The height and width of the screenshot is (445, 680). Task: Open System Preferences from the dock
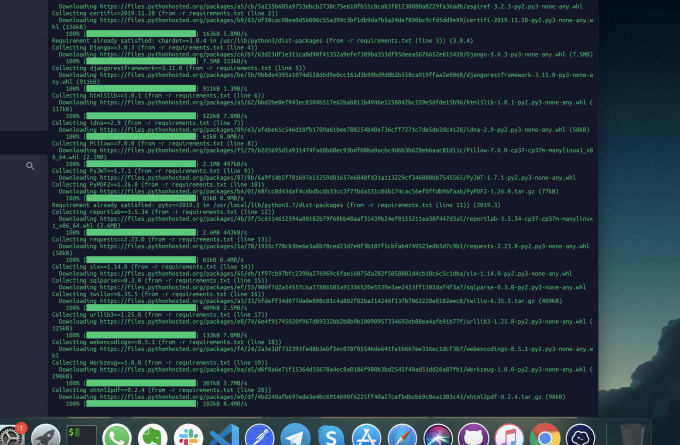point(10,435)
